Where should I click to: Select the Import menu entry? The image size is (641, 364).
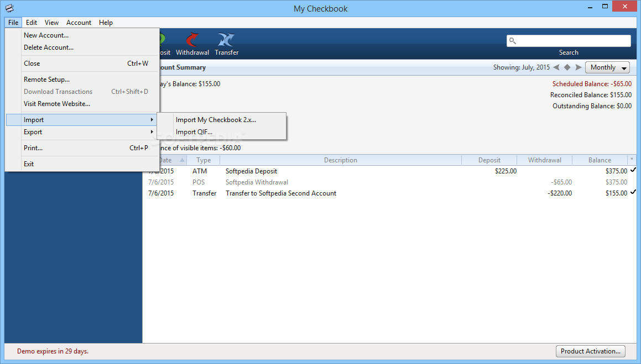point(82,119)
